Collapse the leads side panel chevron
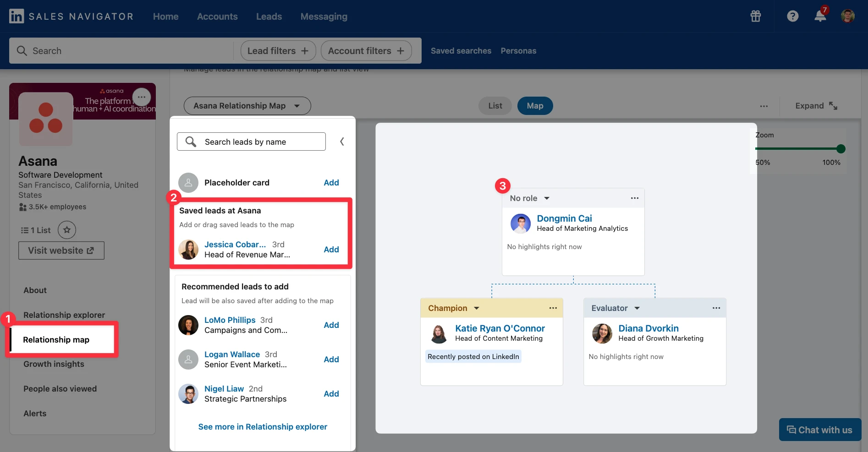The width and height of the screenshot is (868, 452). (342, 142)
